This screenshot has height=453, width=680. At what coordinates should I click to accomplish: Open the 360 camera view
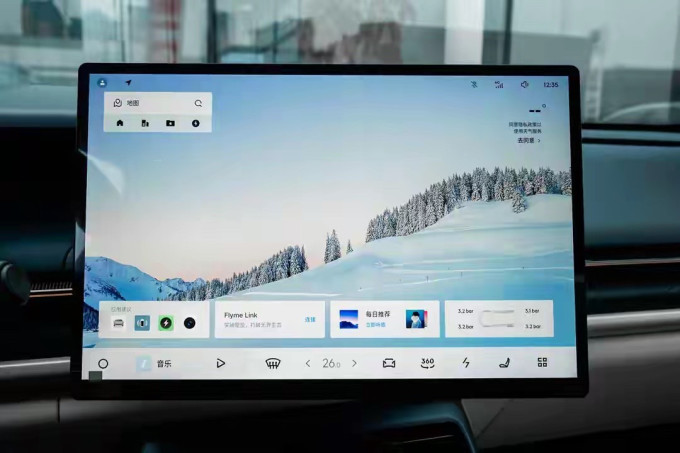pyautogui.click(x=428, y=363)
